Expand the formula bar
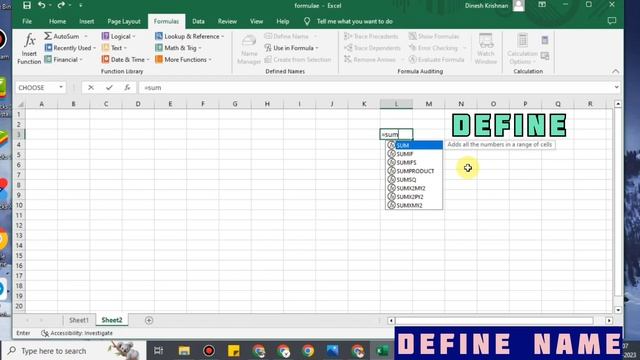The height and width of the screenshot is (360, 640). (616, 87)
